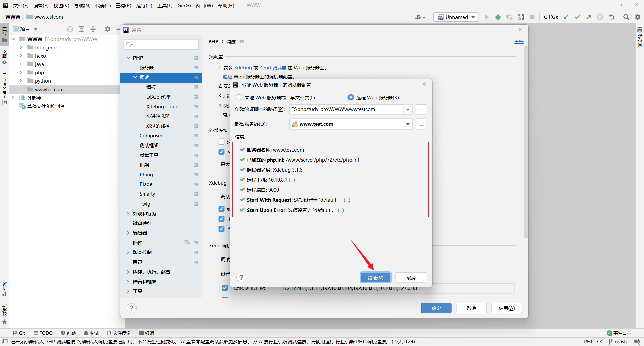
Task: Click help question icon in Settings dialog
Action: (x=131, y=308)
